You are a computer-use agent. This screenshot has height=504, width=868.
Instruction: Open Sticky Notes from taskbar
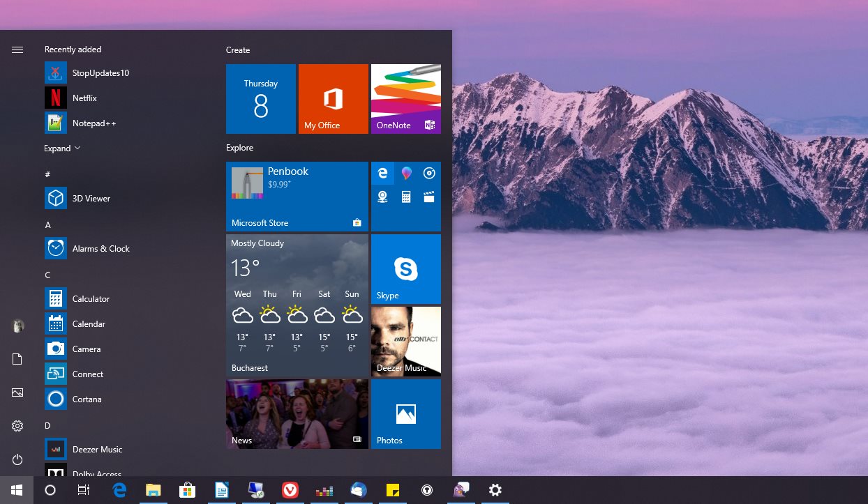point(392,490)
